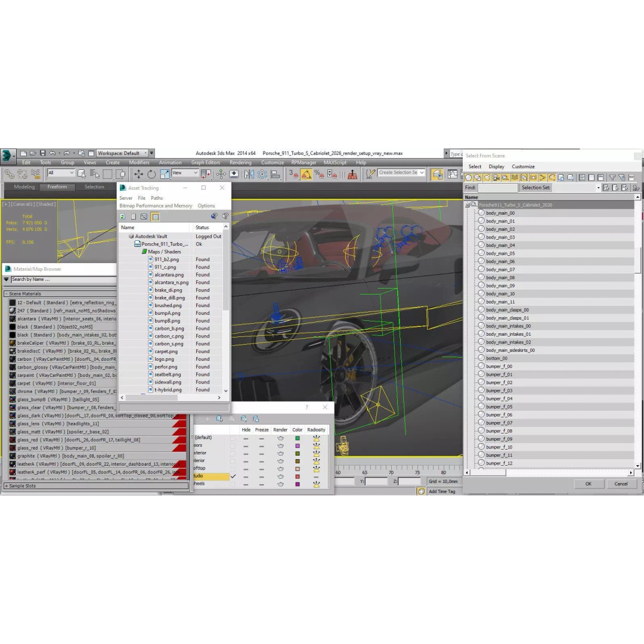Toggle Freeze for the exterior layer
Image resolution: width=644 pixels, height=644 pixels.
(262, 454)
